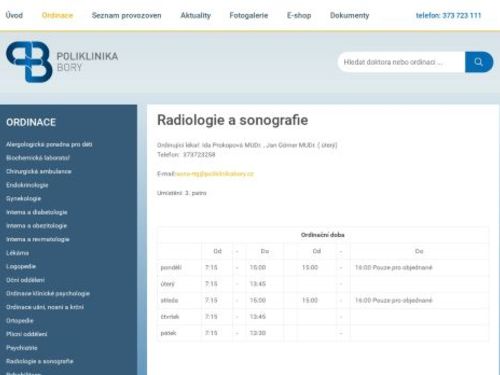The image size is (500, 375).
Task: Select Ortopedie in sidebar
Action: [20, 321]
